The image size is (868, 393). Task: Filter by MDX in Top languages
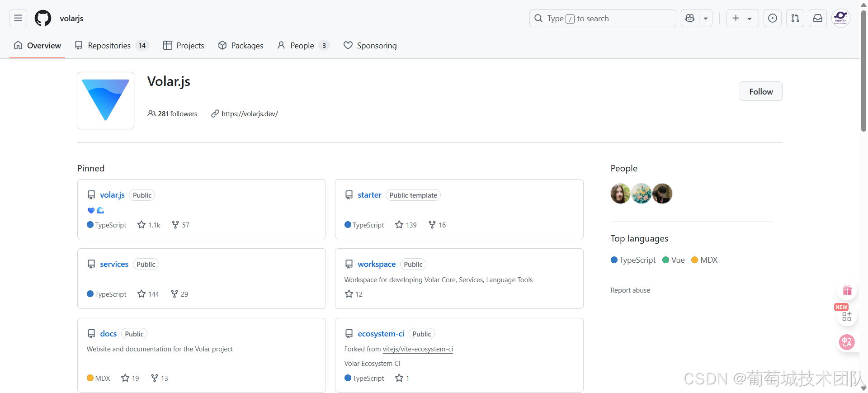click(704, 260)
